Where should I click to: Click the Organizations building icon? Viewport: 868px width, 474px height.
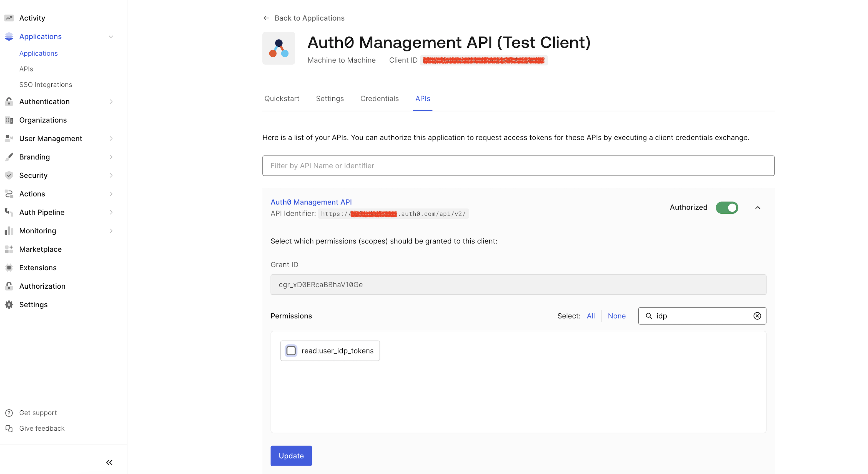[9, 120]
